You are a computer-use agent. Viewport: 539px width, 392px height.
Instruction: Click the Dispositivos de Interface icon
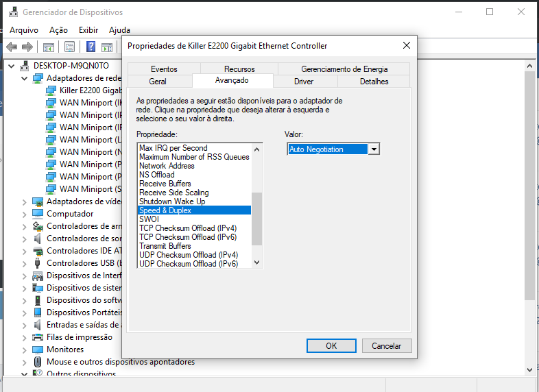[38, 275]
